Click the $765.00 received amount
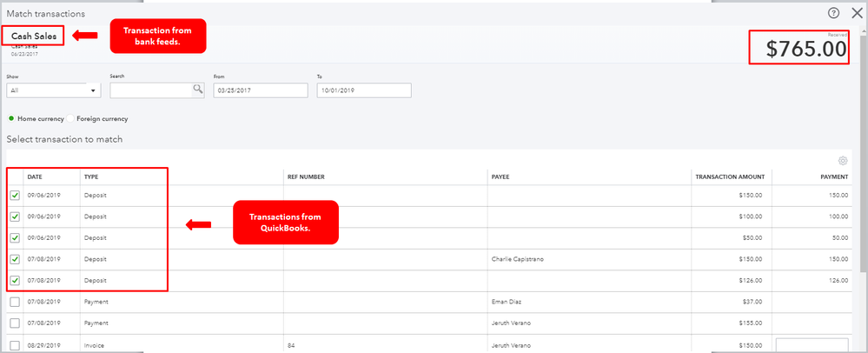 (806, 50)
